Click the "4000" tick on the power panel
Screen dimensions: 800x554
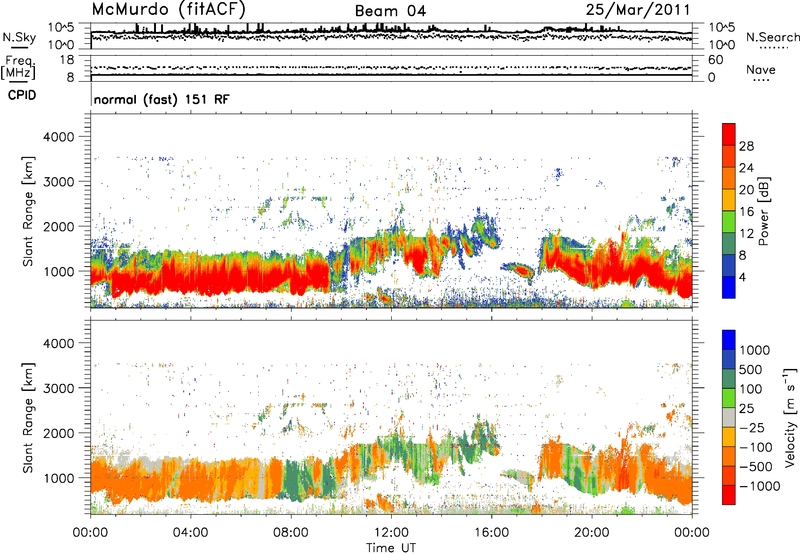pyautogui.click(x=59, y=137)
